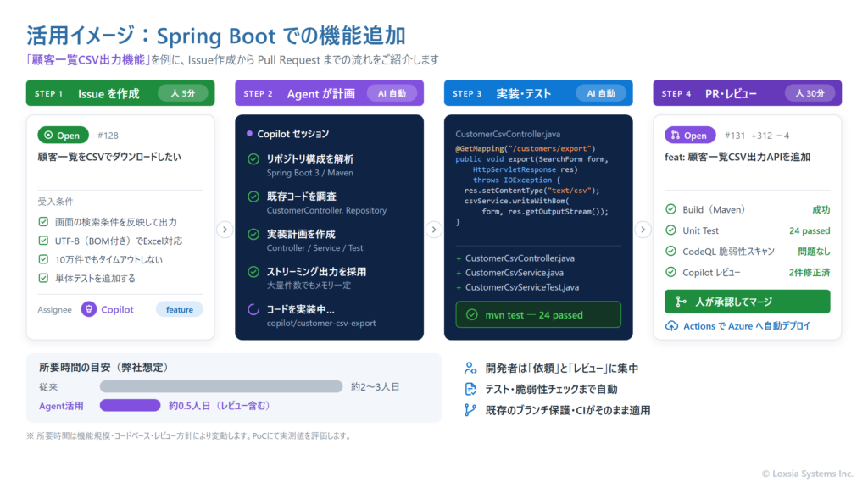868x488 pixels.
Task: Select STEP 3 実装・テスト header
Action: [538, 93]
